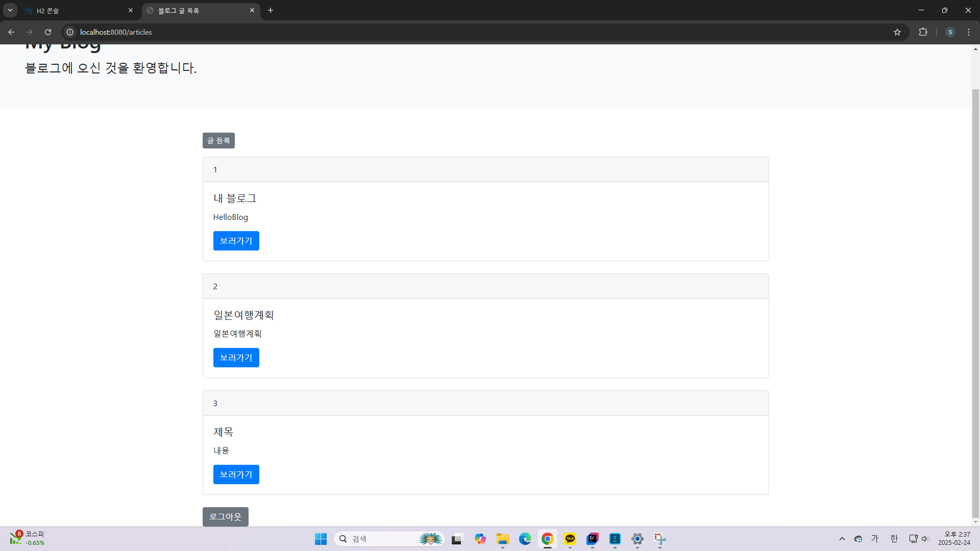Image resolution: width=980 pixels, height=551 pixels.
Task: Open KakaoTalk from the taskbar
Action: [570, 539]
